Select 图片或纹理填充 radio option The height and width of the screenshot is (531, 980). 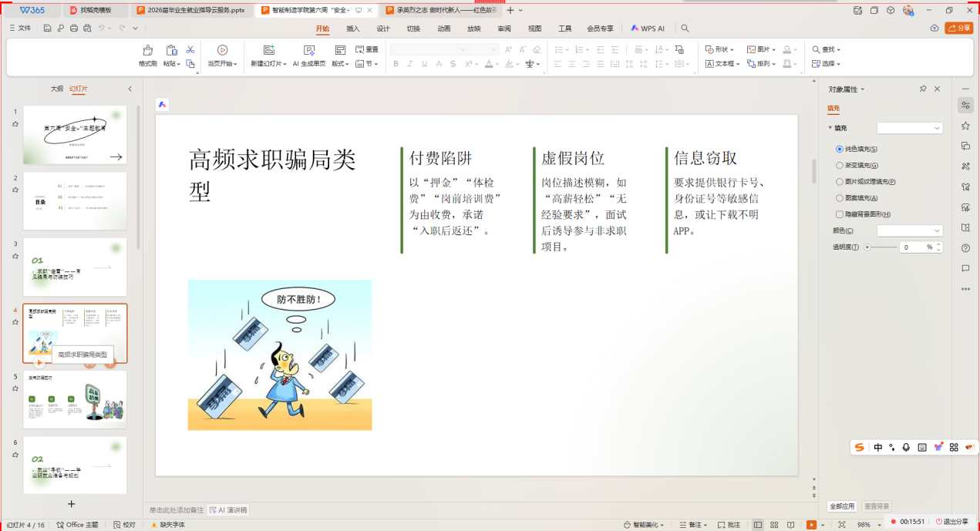click(x=840, y=182)
